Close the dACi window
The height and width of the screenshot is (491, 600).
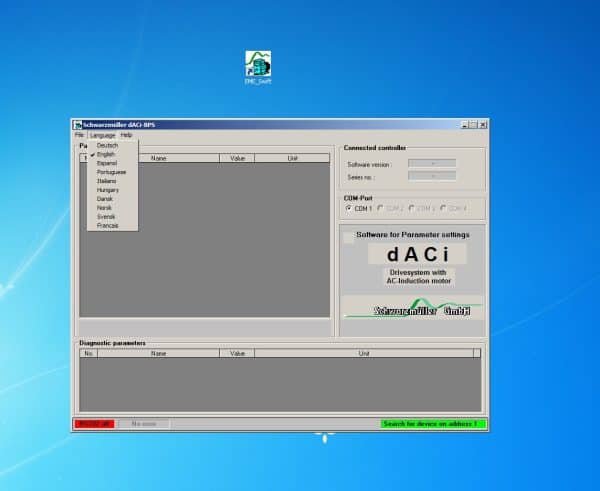coord(483,125)
